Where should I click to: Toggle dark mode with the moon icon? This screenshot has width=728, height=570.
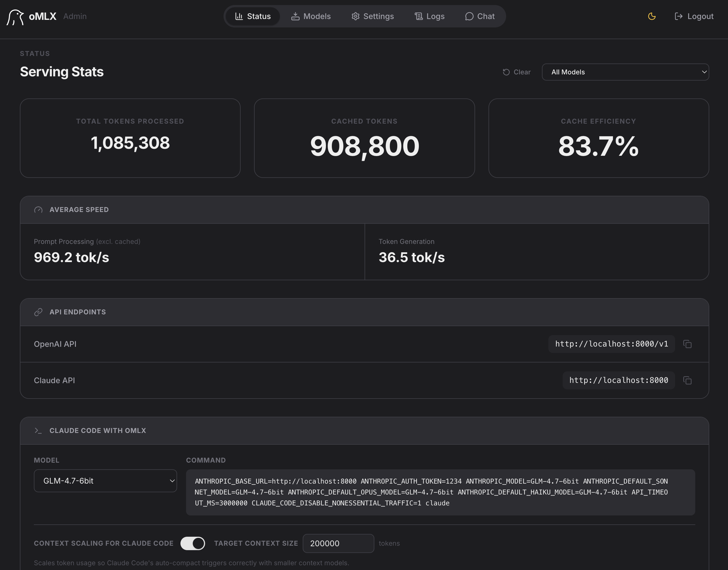click(x=652, y=16)
